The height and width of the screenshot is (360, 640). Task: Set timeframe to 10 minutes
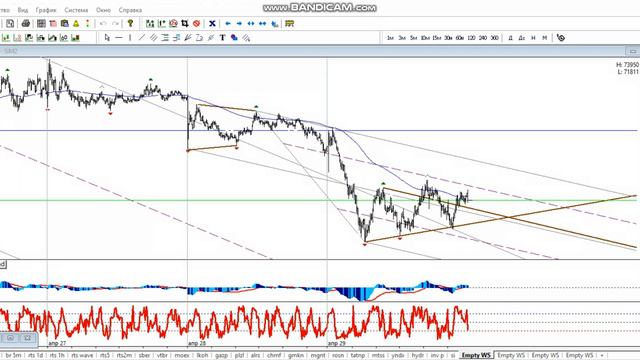coord(425,38)
